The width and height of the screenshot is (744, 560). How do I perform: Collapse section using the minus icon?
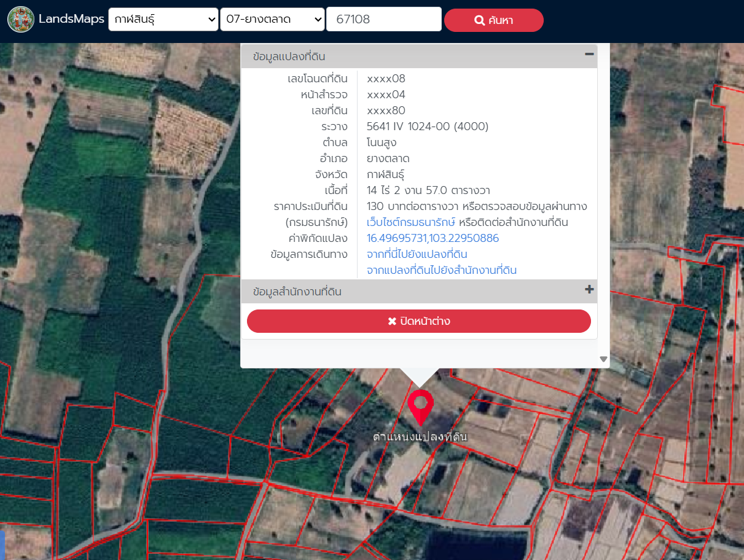tap(589, 55)
